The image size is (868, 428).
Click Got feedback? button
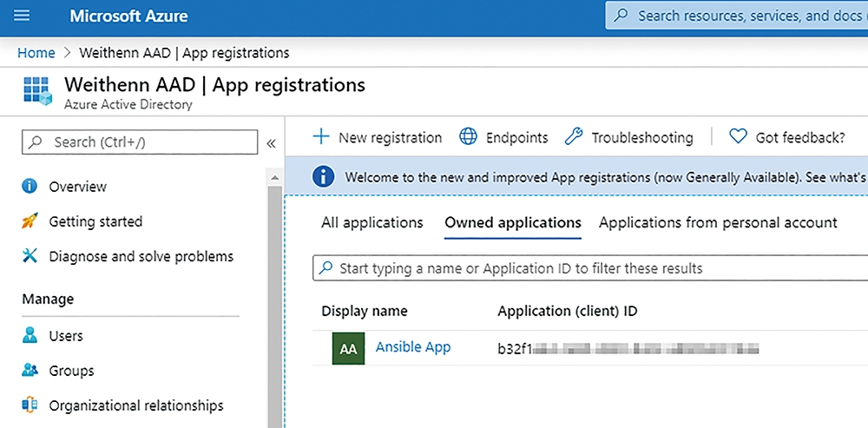tap(787, 137)
